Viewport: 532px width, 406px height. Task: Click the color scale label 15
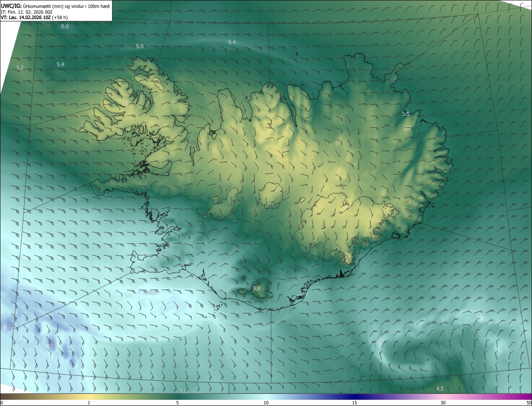point(355,403)
